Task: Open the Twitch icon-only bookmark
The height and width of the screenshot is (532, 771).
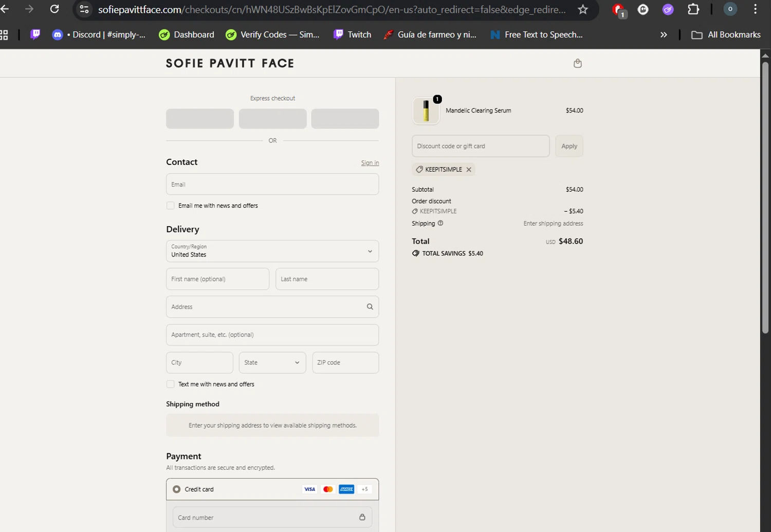Action: click(35, 34)
